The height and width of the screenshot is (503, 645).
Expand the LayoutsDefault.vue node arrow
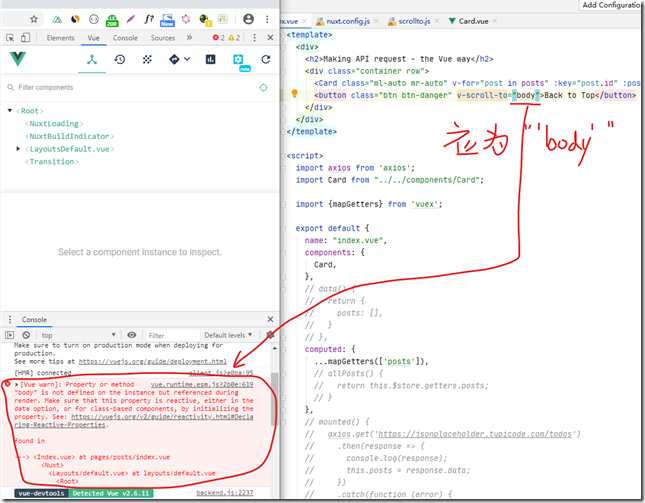tap(18, 148)
